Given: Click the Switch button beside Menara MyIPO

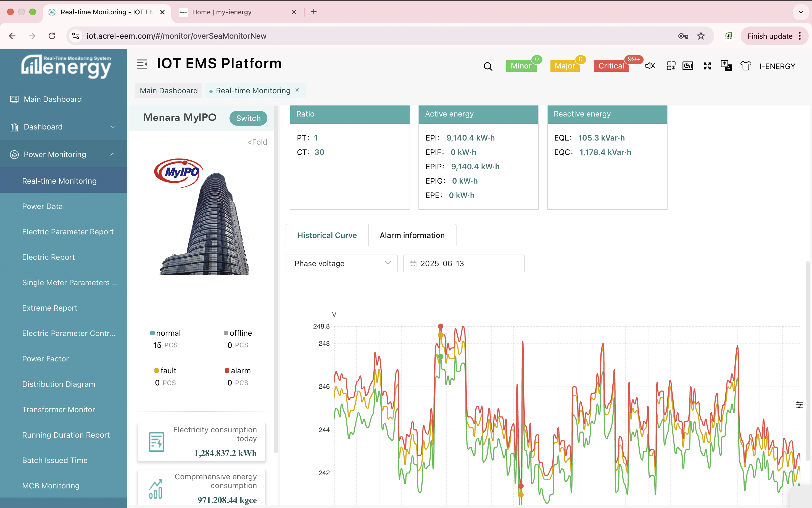Looking at the screenshot, I should click(x=248, y=118).
